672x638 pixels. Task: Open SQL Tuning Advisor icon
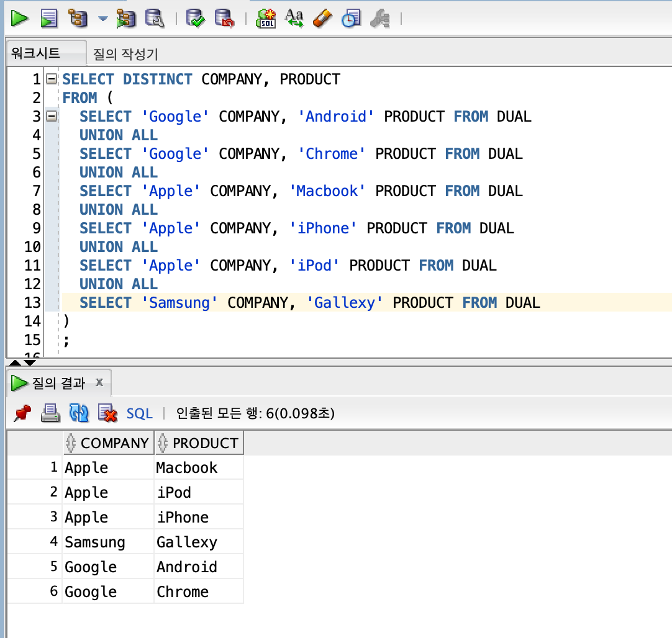[155, 19]
